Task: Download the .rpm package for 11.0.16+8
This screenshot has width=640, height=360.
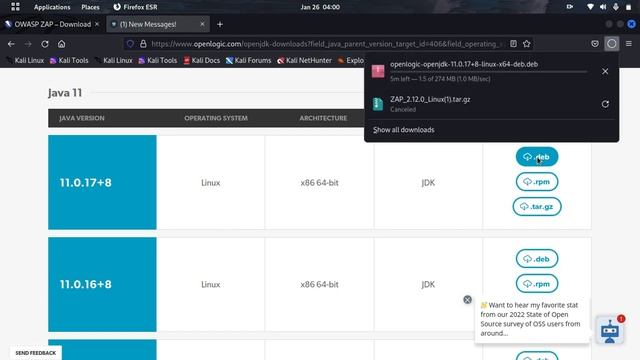Action: click(537, 284)
